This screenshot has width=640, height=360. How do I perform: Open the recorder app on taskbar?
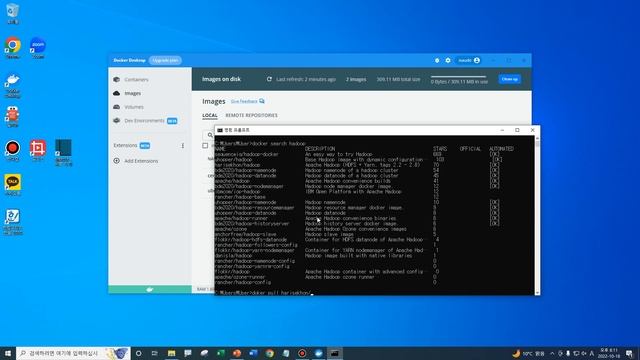302,353
